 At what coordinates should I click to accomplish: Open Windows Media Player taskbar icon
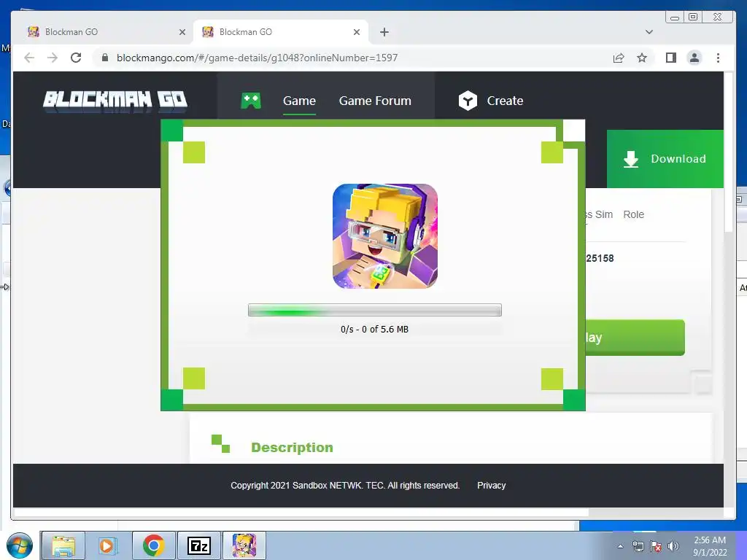tap(107, 545)
